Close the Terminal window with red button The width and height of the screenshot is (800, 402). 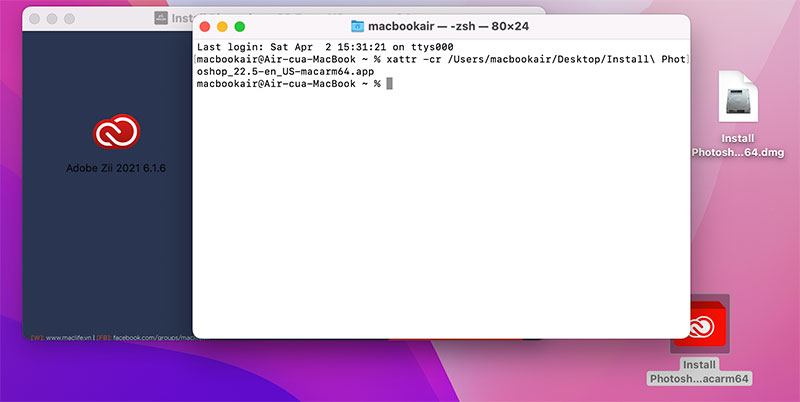point(206,26)
